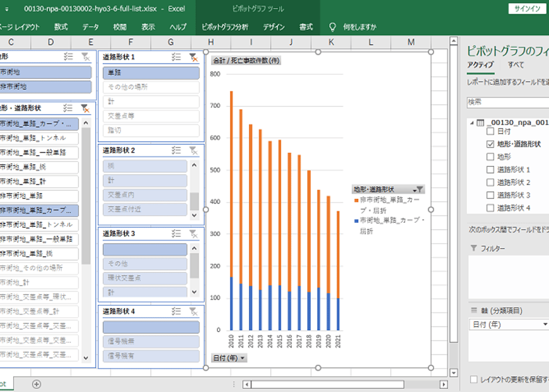Clear filter on 地形・道路形状 slicer

tap(85, 108)
